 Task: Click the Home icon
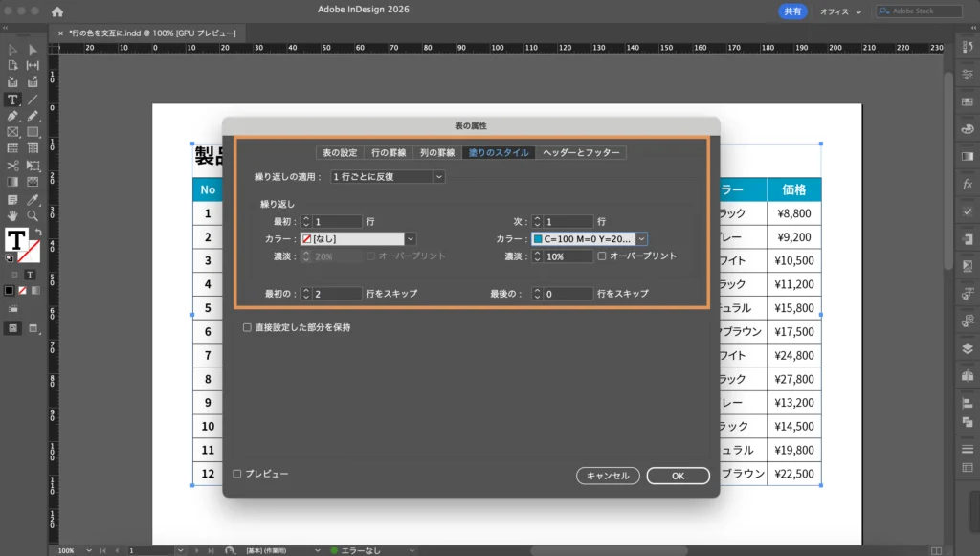click(57, 11)
